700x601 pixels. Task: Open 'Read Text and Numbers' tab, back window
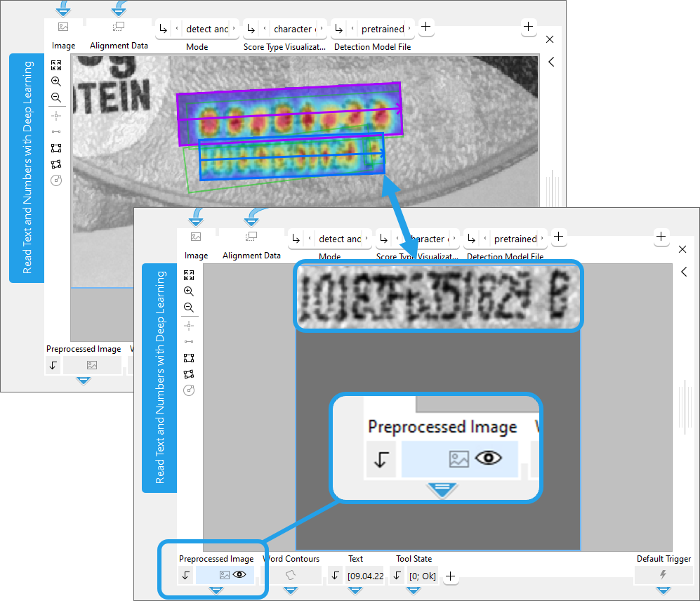(x=27, y=168)
